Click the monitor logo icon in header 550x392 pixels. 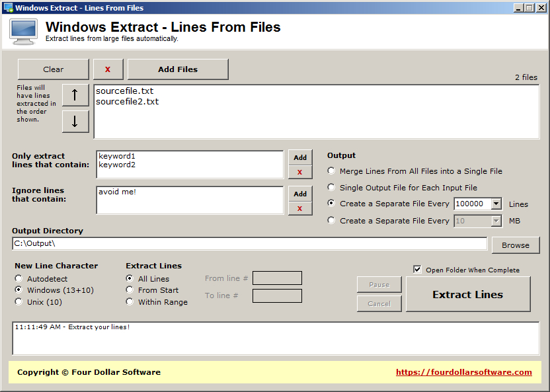point(23,31)
